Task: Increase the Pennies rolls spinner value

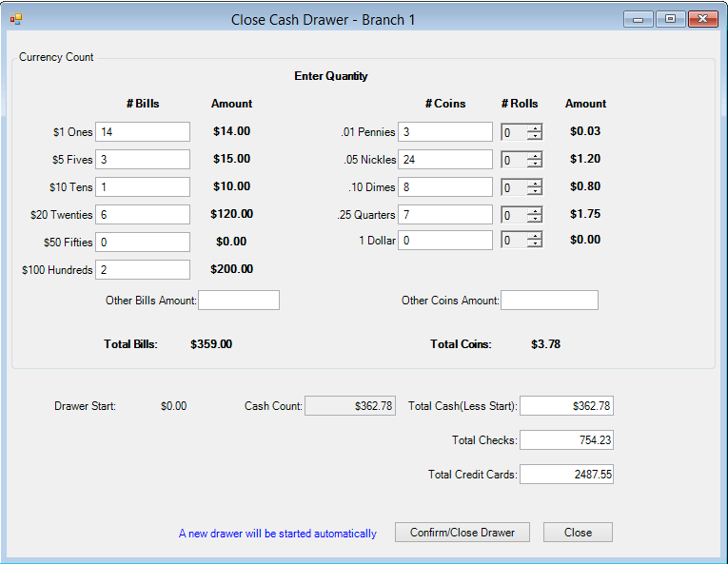Action: pyautogui.click(x=534, y=128)
